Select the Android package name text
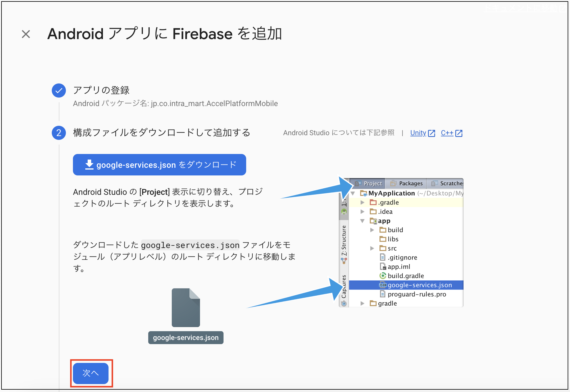 pos(175,103)
